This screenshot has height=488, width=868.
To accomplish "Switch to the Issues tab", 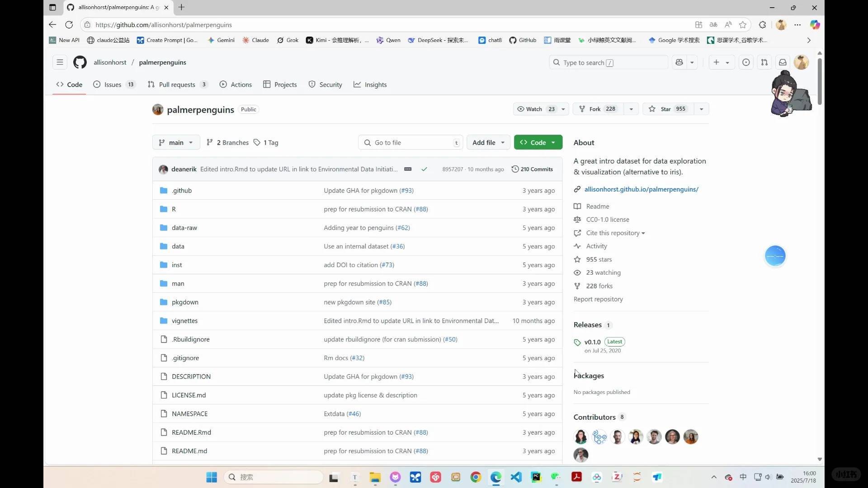I will 113,84.
